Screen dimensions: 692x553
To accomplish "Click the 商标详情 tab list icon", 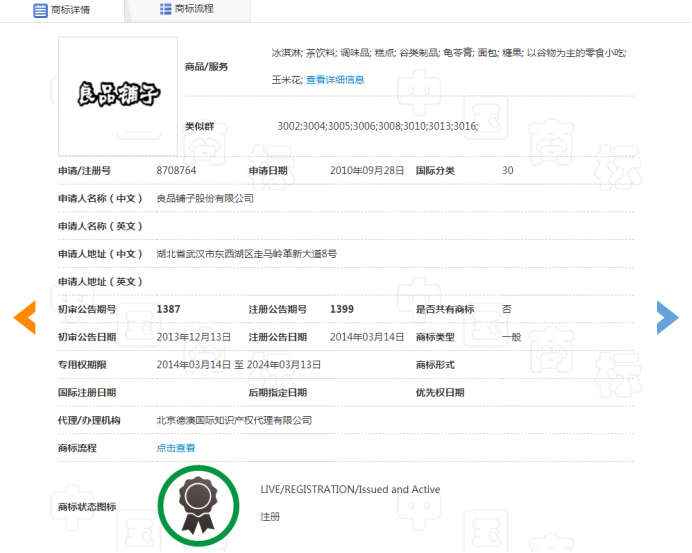I will point(40,10).
